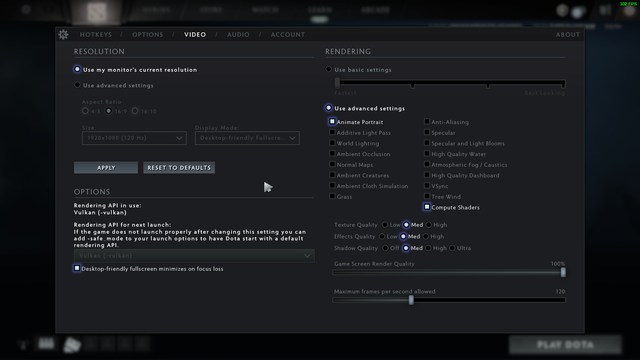Set Texture Quality to Med
Image resolution: width=640 pixels, height=360 pixels.
click(406, 224)
